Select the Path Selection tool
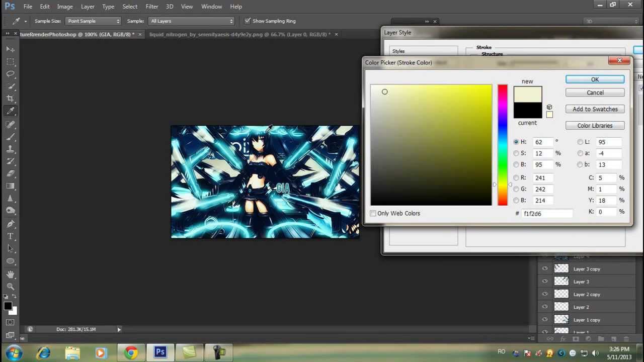This screenshot has height=362, width=644. (x=11, y=248)
